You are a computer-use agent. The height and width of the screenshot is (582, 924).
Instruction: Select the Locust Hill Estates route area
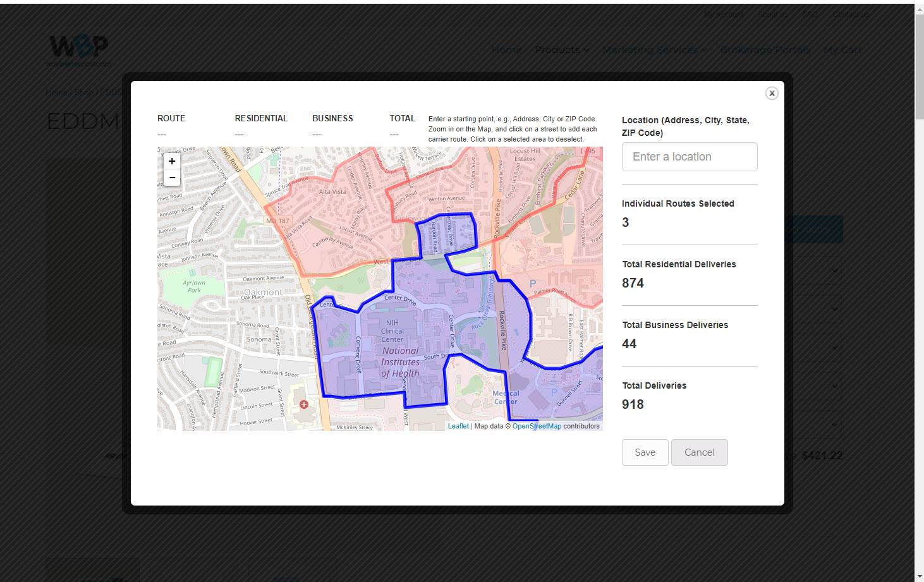[525, 155]
